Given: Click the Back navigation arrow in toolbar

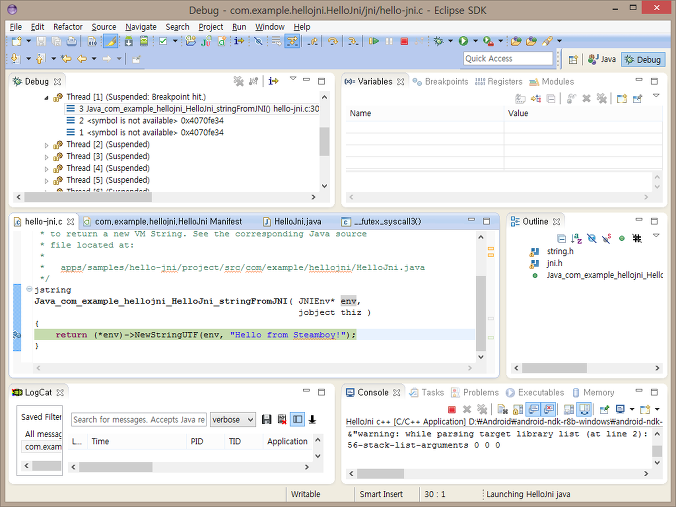Looking at the screenshot, I should (x=82, y=59).
